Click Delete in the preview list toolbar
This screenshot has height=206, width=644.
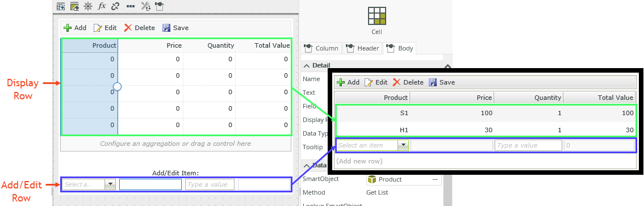[x=408, y=82]
